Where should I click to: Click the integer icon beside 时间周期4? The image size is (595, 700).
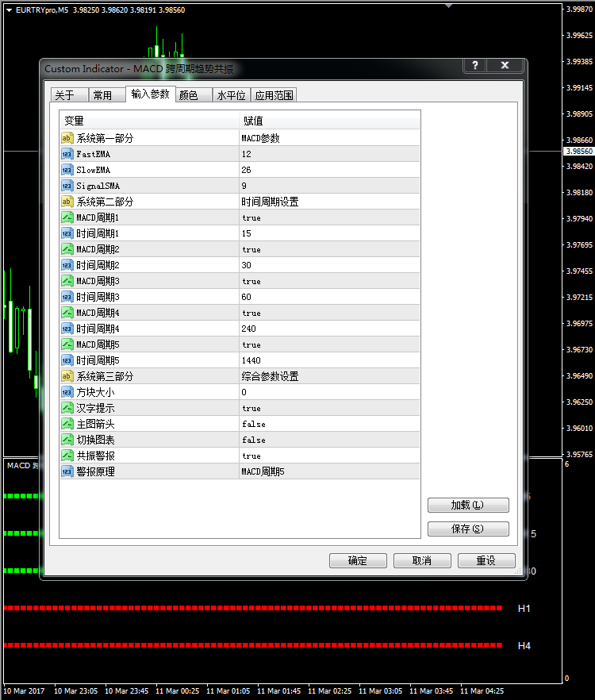coord(67,329)
